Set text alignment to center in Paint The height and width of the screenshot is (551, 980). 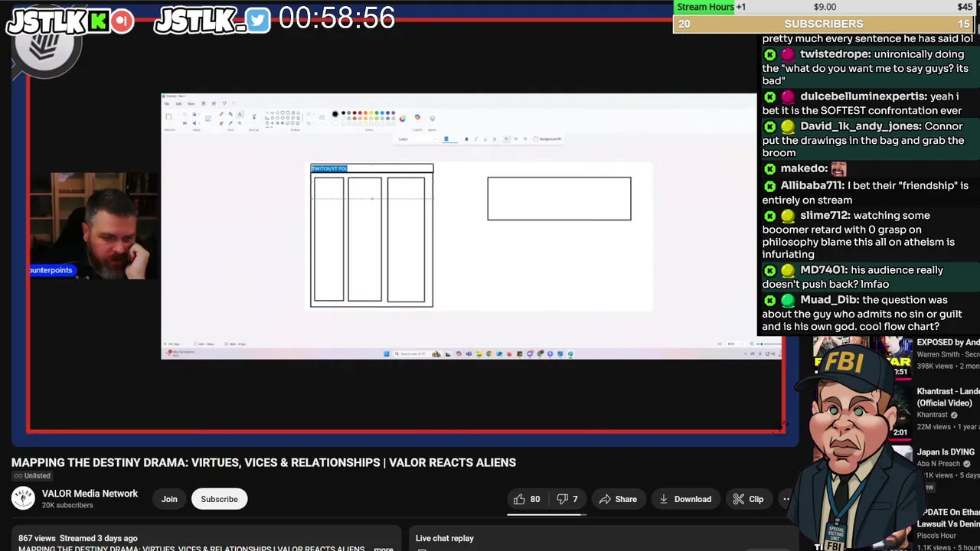pos(515,139)
